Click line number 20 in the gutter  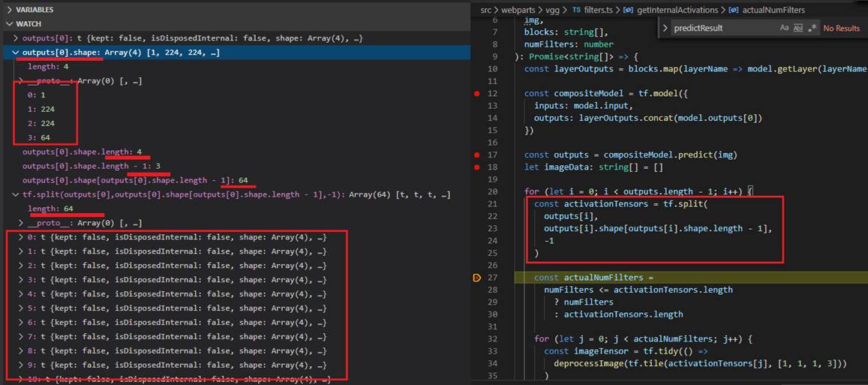[493, 191]
